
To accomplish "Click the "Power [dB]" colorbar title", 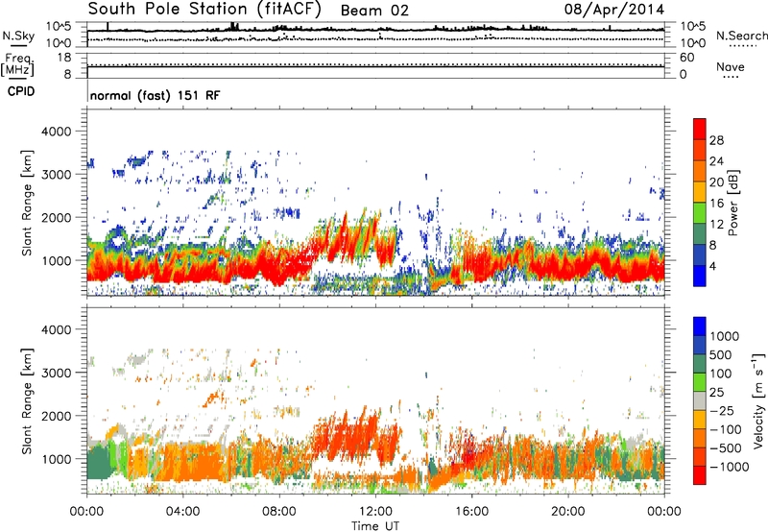I will pos(733,203).
